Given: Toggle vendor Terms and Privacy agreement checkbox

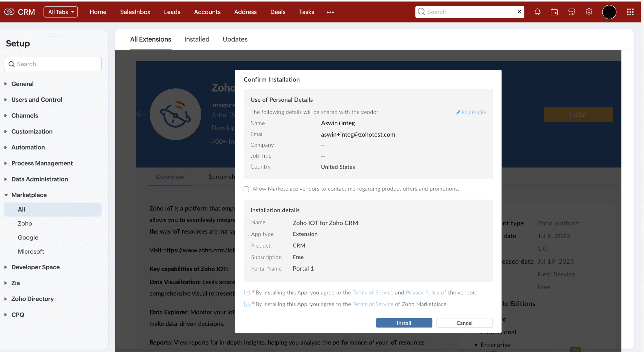Looking at the screenshot, I should pyautogui.click(x=247, y=292).
